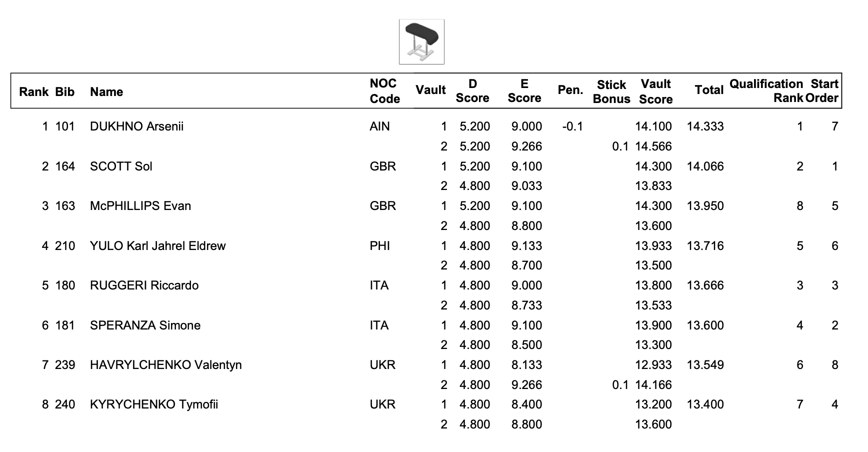
Task: Click the 14.333 total score
Action: [705, 126]
